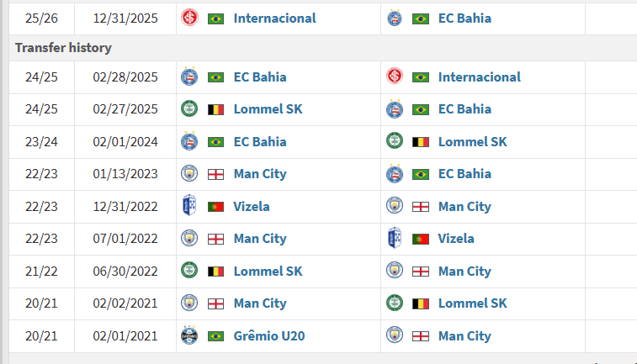The width and height of the screenshot is (637, 364).
Task: Open Vizela link in 07/01/2022 row
Action: 456,239
